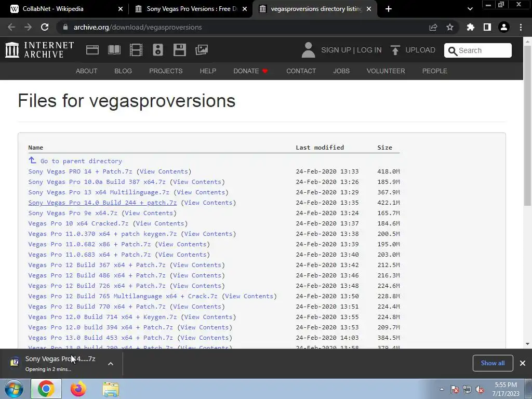Open the Software floppy disk icon
The height and width of the screenshot is (399, 532).
pos(179,50)
